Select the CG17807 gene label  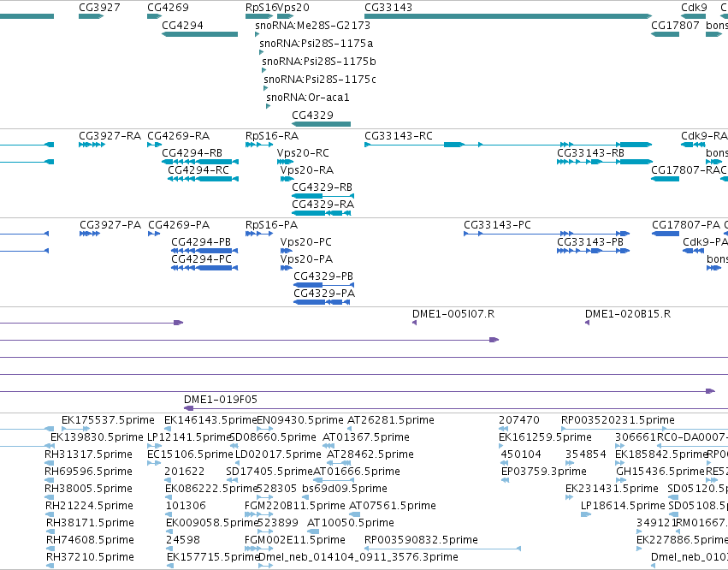[x=675, y=25]
